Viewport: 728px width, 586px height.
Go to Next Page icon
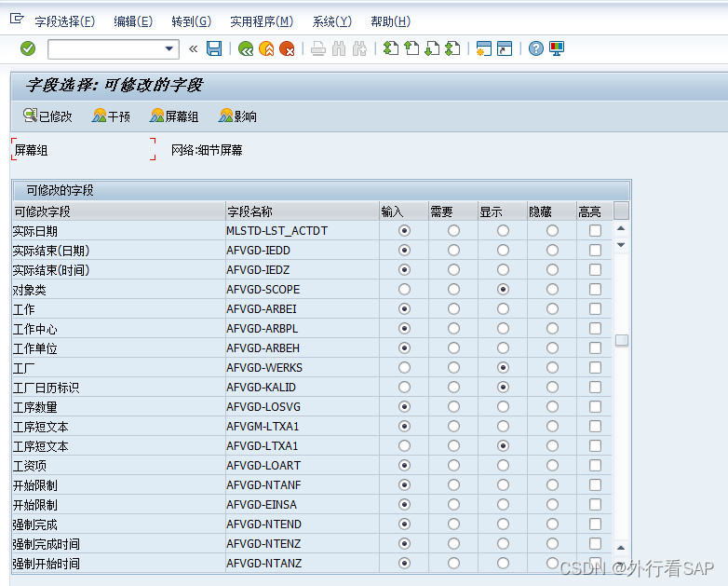432,48
